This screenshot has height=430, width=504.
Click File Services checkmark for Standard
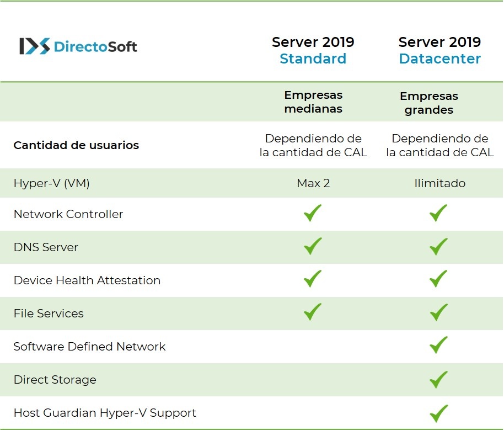tap(313, 311)
